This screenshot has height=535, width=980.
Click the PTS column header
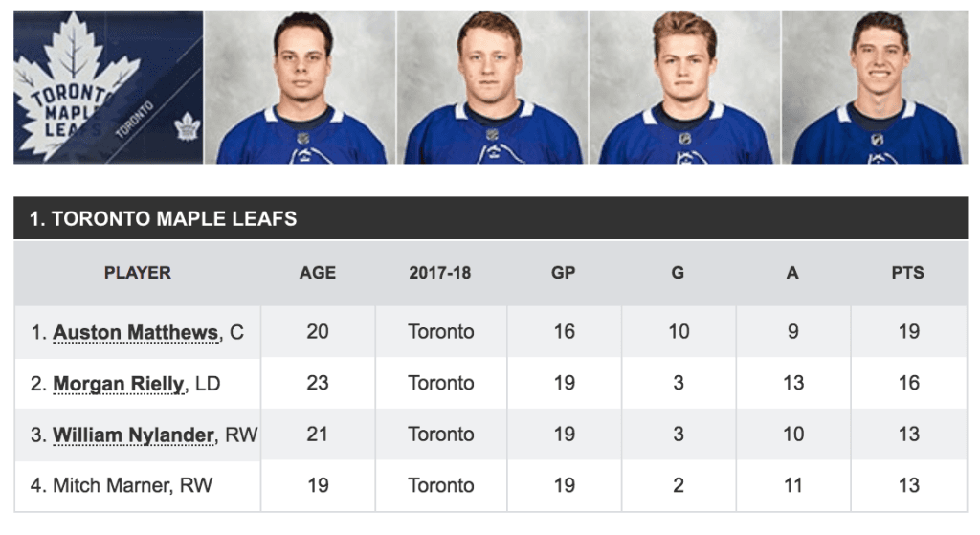pos(907,273)
